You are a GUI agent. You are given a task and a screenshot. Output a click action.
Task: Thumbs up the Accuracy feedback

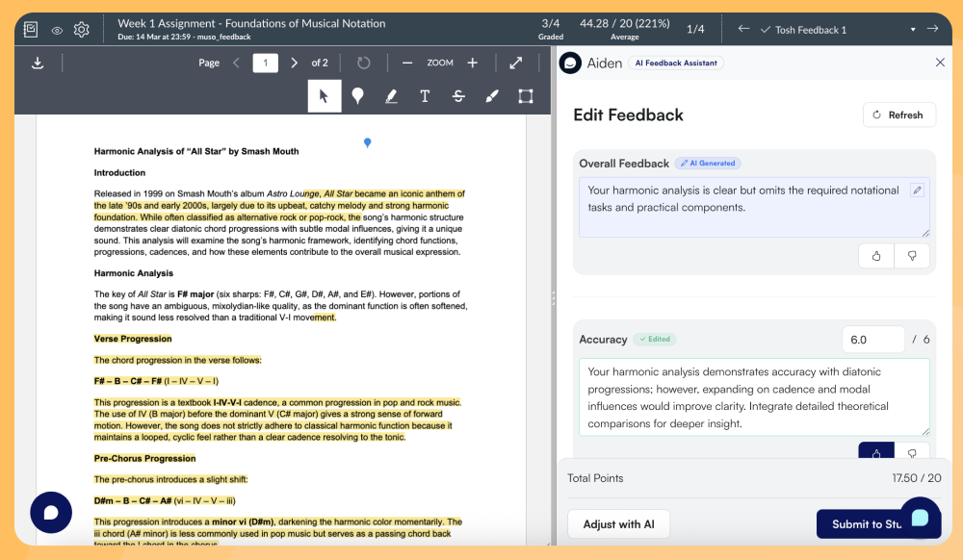[x=875, y=451]
